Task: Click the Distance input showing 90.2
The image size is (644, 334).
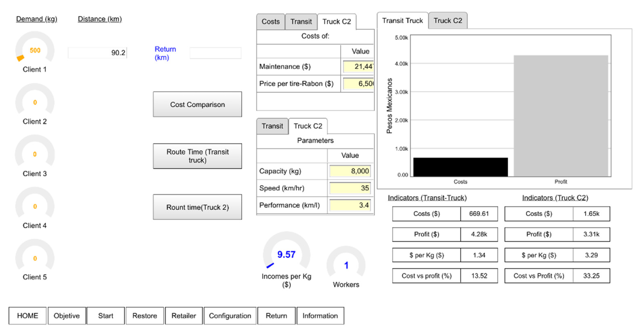Action: [x=97, y=53]
